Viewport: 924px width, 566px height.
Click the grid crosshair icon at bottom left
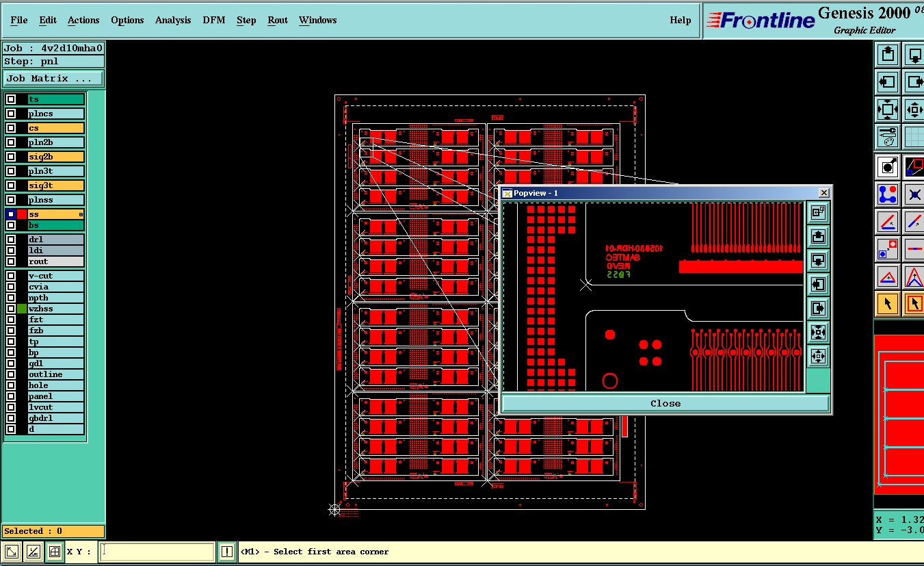click(x=55, y=552)
